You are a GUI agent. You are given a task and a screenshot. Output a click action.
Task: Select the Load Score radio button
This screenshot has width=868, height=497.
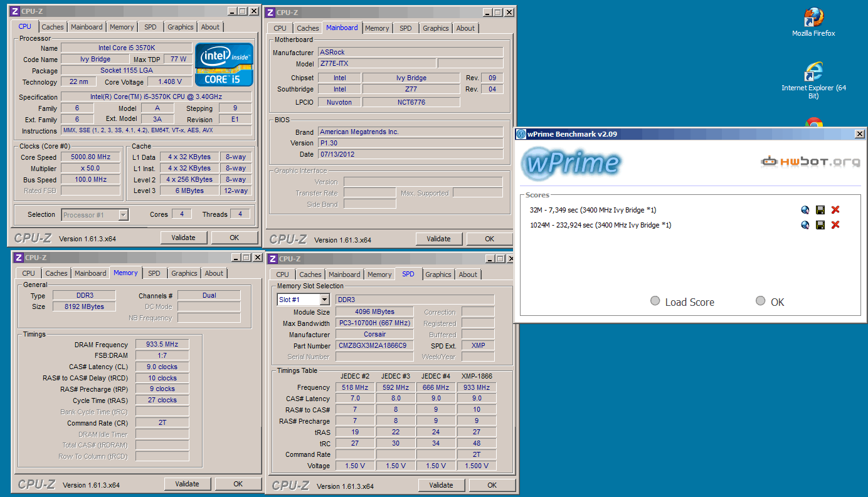pos(655,301)
